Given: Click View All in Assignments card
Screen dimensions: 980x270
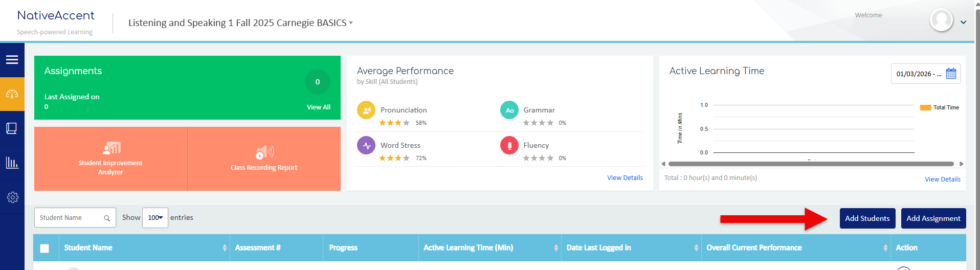Looking at the screenshot, I should [318, 107].
